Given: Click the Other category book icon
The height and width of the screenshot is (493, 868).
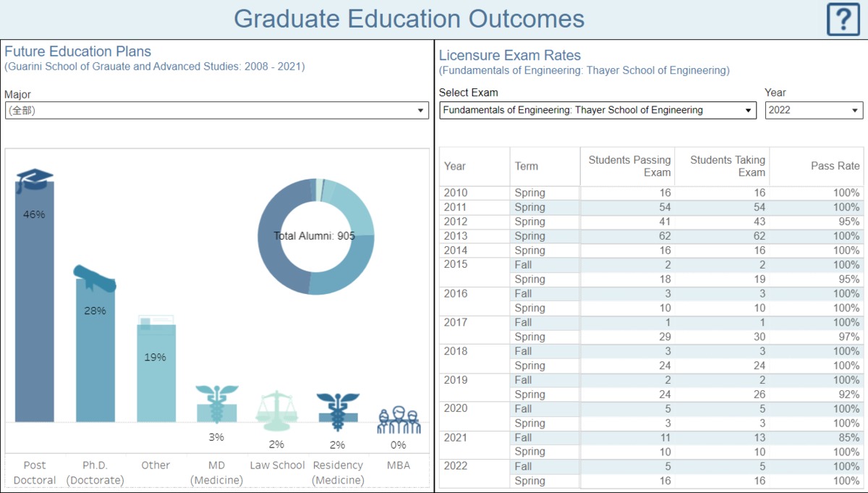Looking at the screenshot, I should [156, 324].
